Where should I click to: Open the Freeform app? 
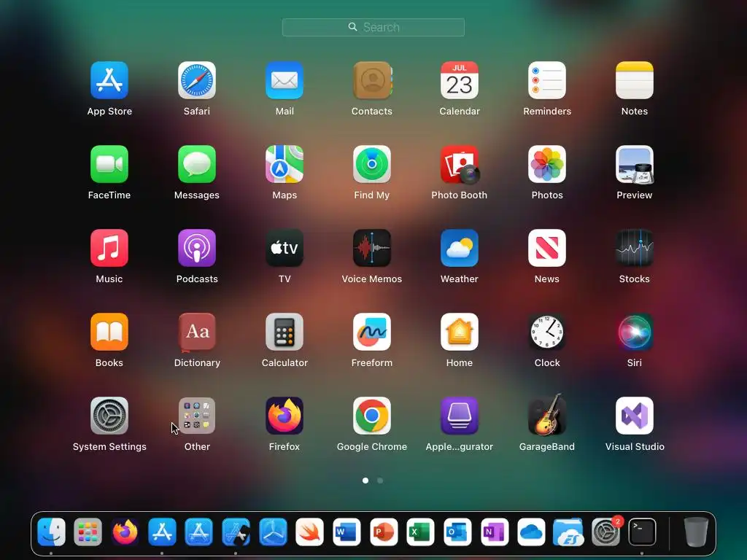[372, 332]
